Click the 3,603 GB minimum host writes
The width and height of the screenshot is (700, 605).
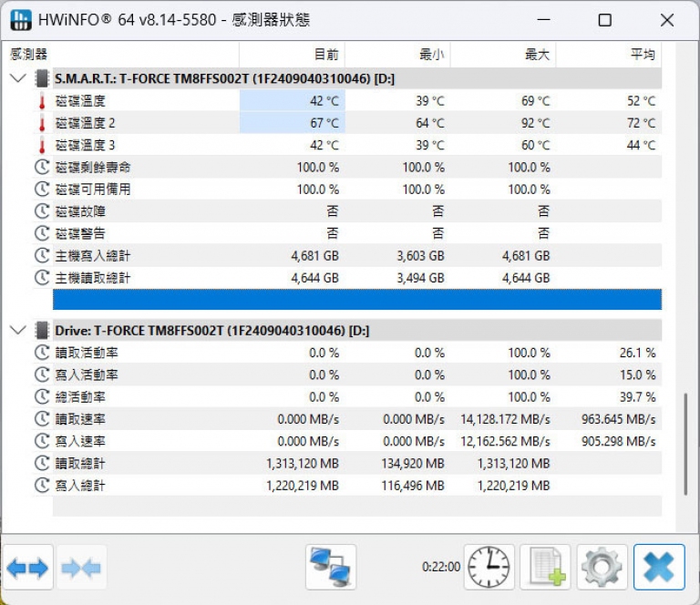420,256
